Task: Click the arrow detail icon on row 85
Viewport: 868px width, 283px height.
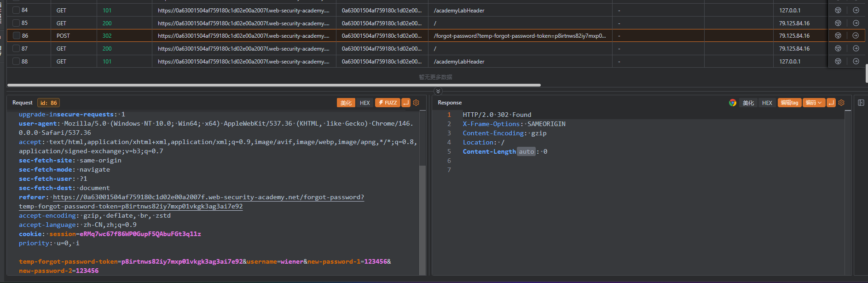Action: coord(856,23)
